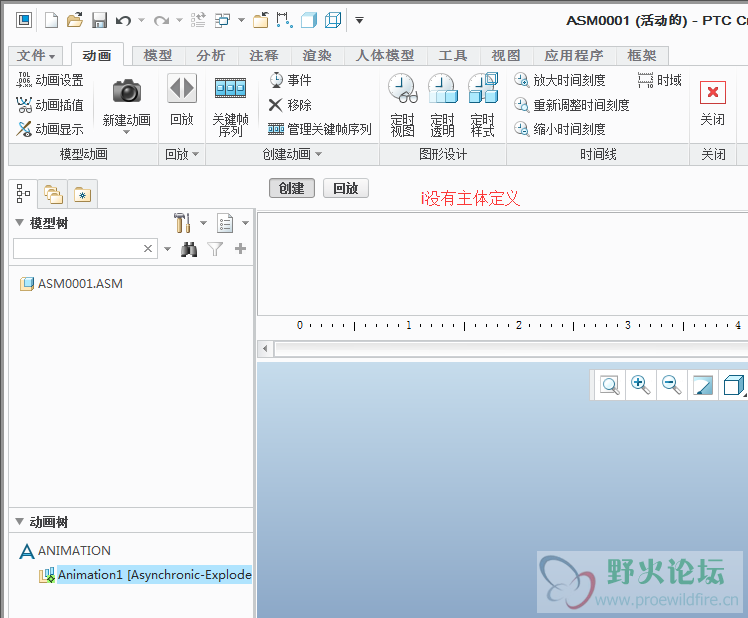Click display style cube in graphics toolbar

733,385
